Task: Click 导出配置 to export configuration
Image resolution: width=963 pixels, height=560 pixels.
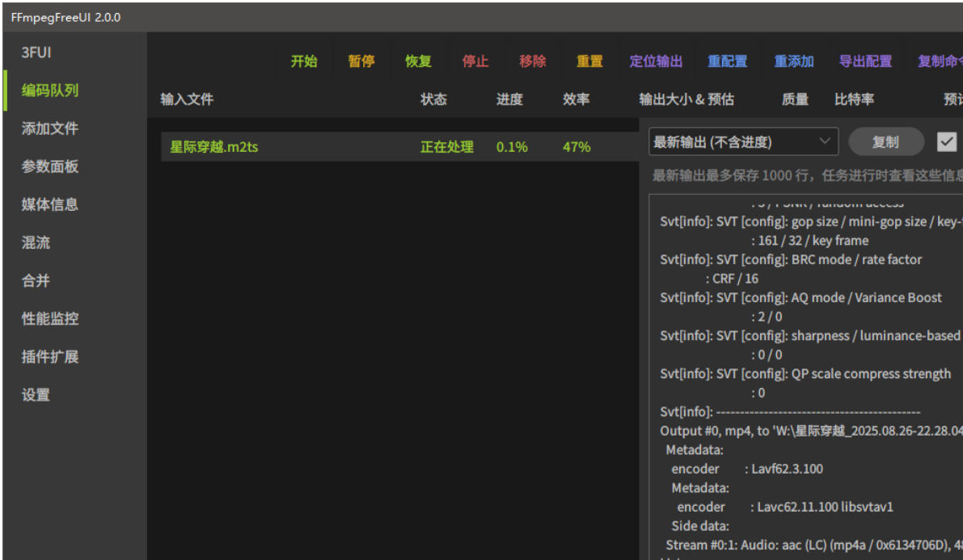Action: [x=865, y=61]
